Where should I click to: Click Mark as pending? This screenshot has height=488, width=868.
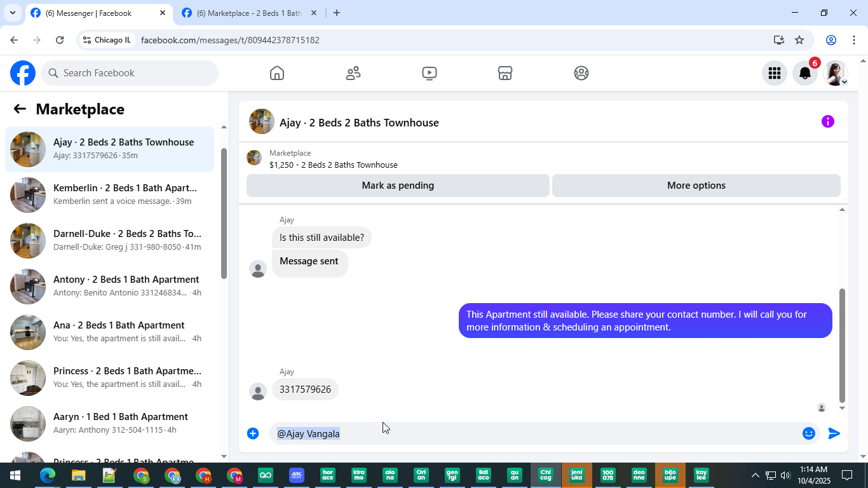click(398, 186)
